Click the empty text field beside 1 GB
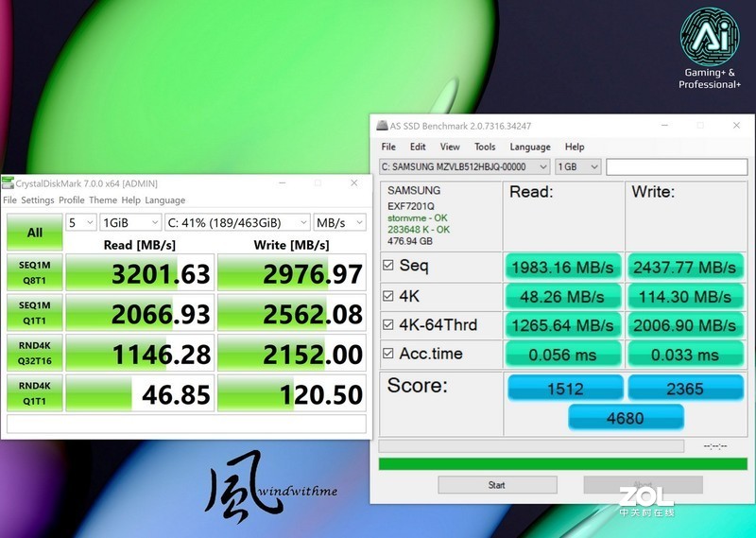This screenshot has width=756, height=538. (677, 166)
